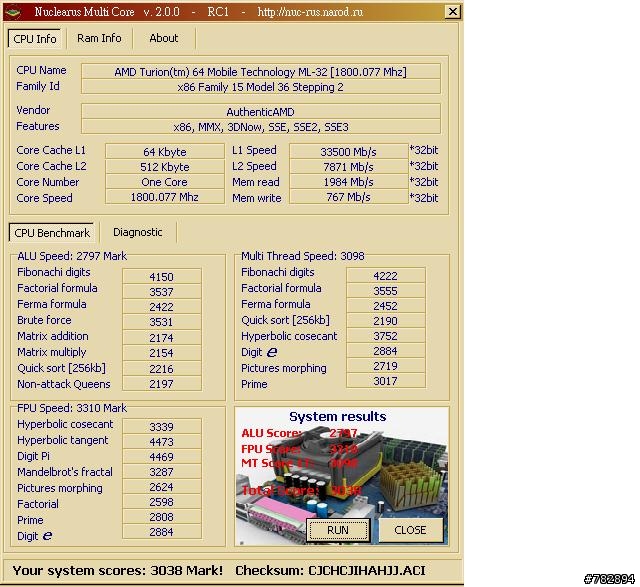Click the Family Id field value

pyautogui.click(x=260, y=87)
